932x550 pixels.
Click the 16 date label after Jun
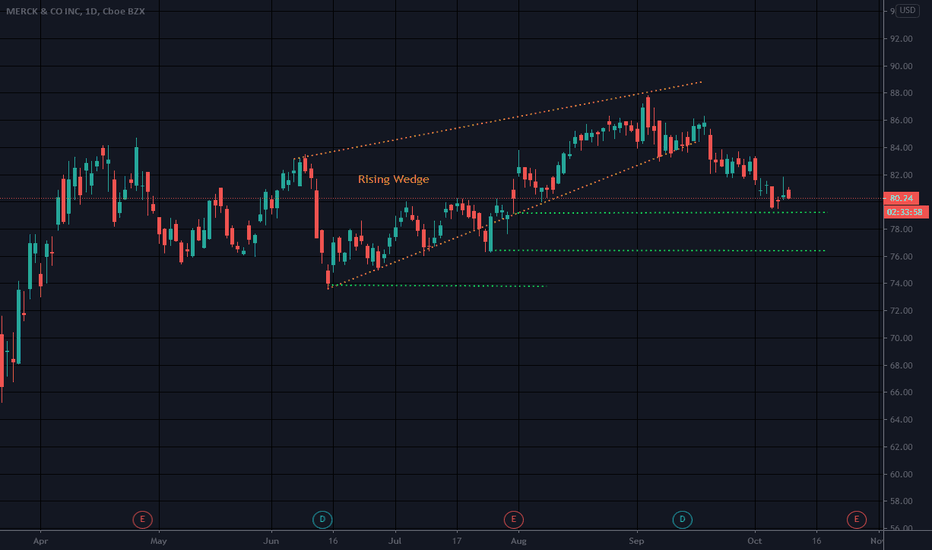[x=333, y=541]
